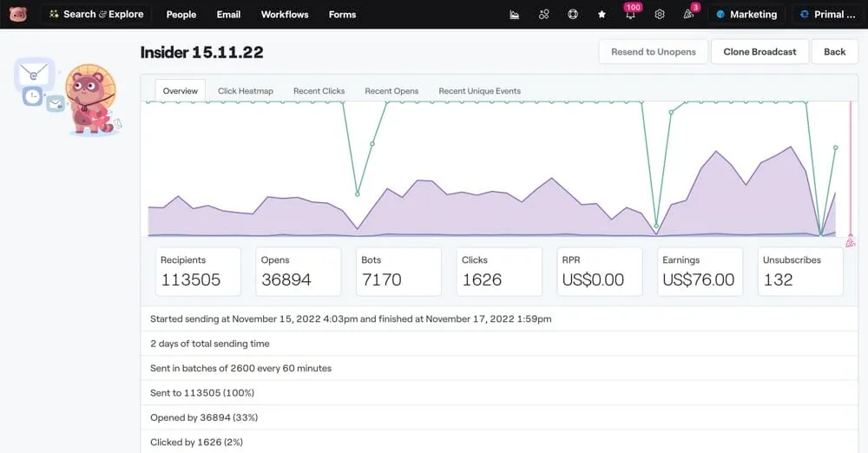Click the Clone Broadcast button
The height and width of the screenshot is (453, 868).
click(759, 52)
